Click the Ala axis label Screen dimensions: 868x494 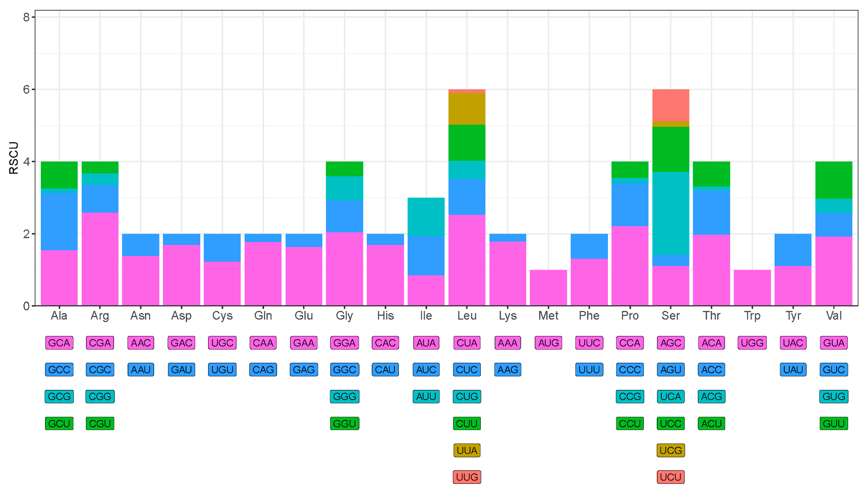click(x=59, y=316)
